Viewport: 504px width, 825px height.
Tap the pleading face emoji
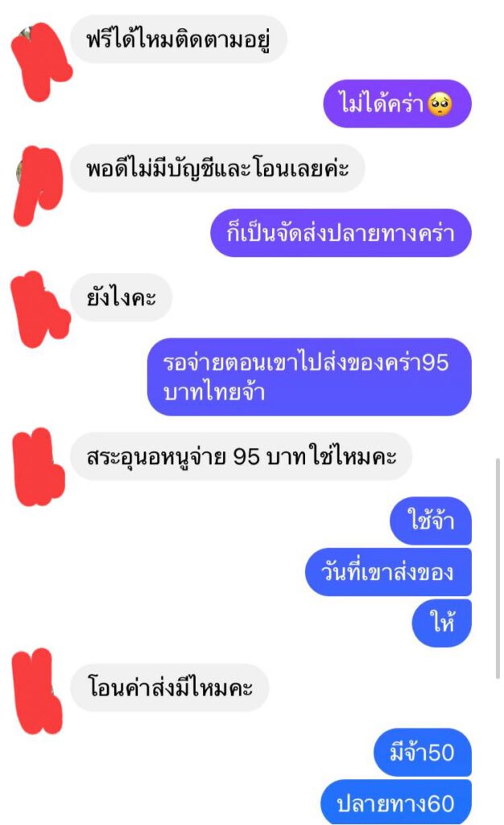(440, 104)
